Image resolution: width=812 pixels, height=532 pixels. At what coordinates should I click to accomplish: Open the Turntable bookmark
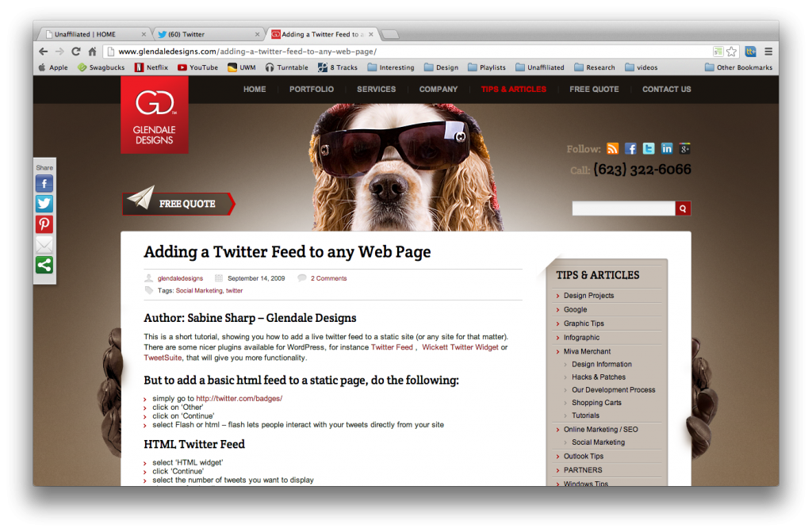[x=287, y=67]
